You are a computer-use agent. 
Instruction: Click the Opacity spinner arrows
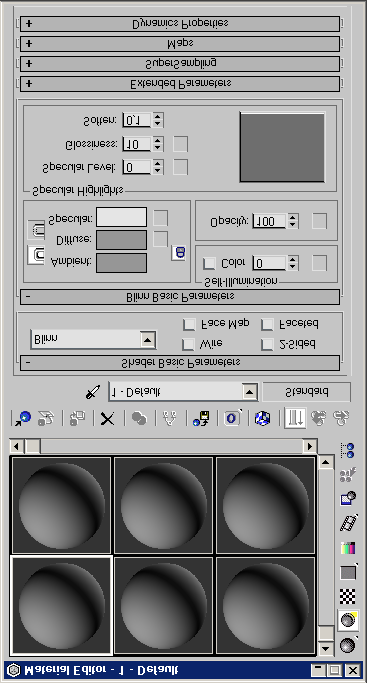point(293,221)
